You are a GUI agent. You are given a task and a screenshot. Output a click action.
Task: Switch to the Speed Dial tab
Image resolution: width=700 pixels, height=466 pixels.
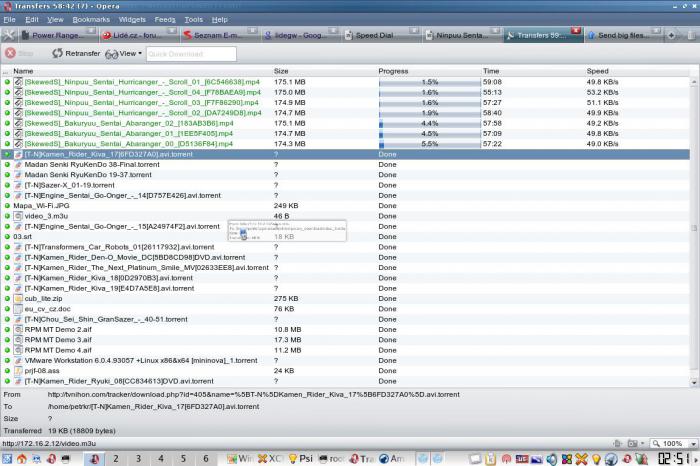pos(381,35)
